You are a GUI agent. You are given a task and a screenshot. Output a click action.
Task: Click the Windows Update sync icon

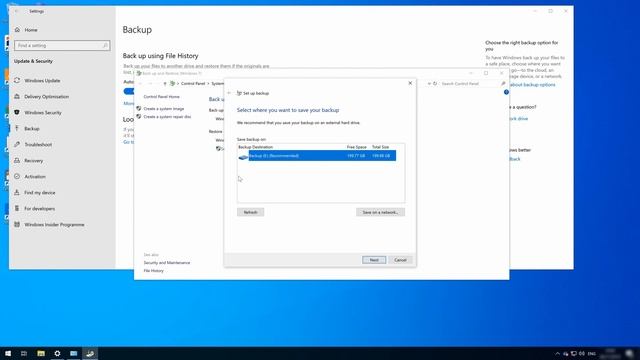point(17,80)
